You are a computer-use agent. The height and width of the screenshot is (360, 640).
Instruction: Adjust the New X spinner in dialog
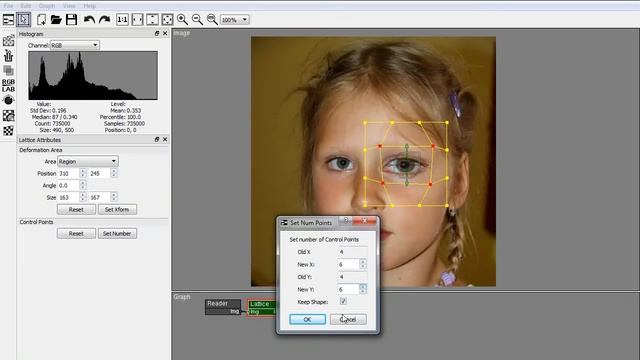pos(363,264)
